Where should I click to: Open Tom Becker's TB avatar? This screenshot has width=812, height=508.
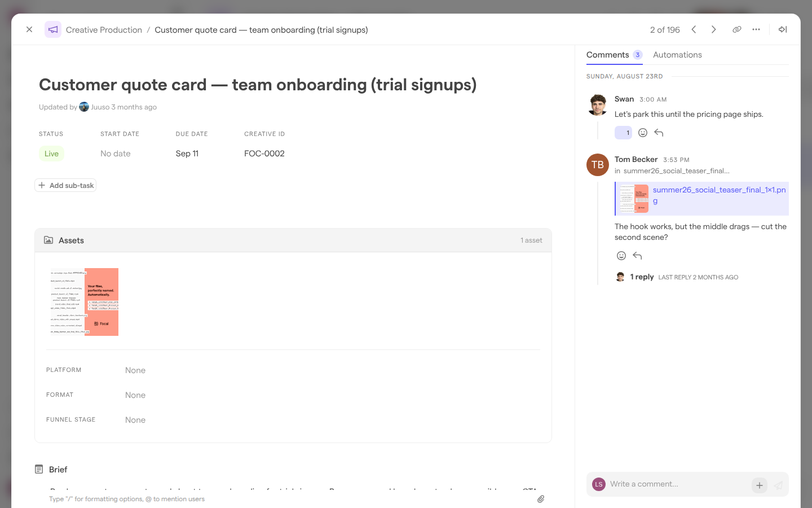point(598,165)
